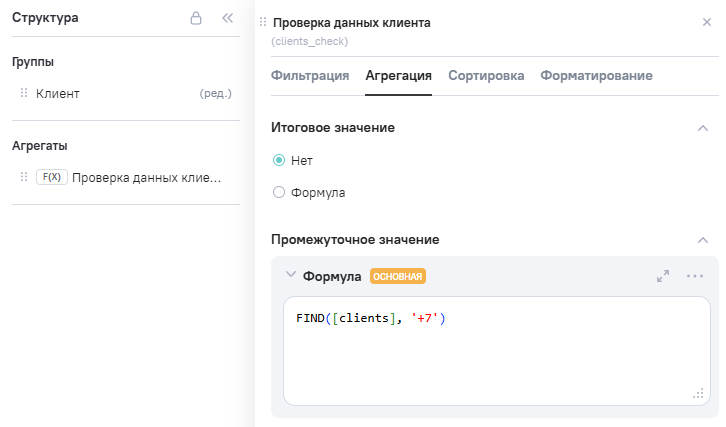Collapse the Структура panel with double chevron
This screenshot has width=726, height=427.
pos(227,18)
